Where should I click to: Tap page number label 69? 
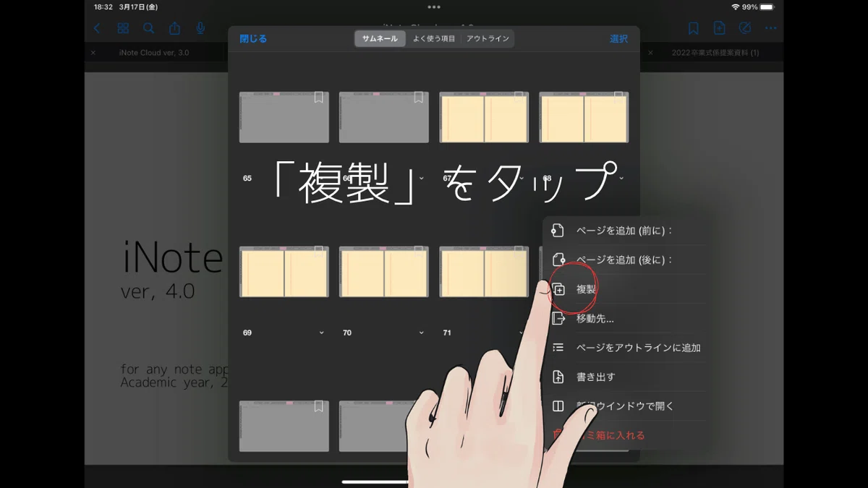(247, 333)
